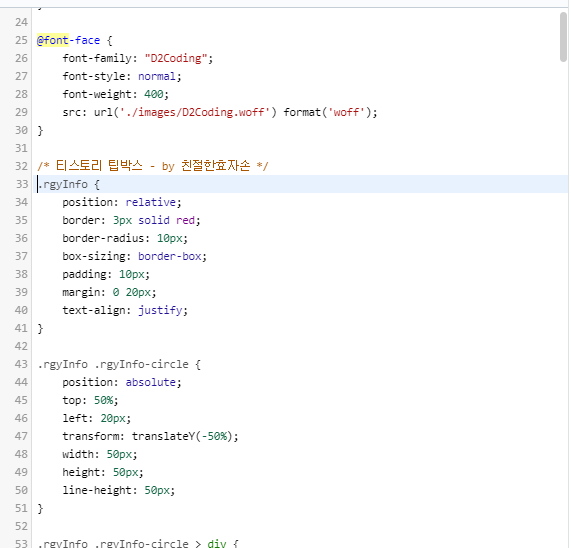
Task: Click the 'red' color value
Action: (x=185, y=220)
